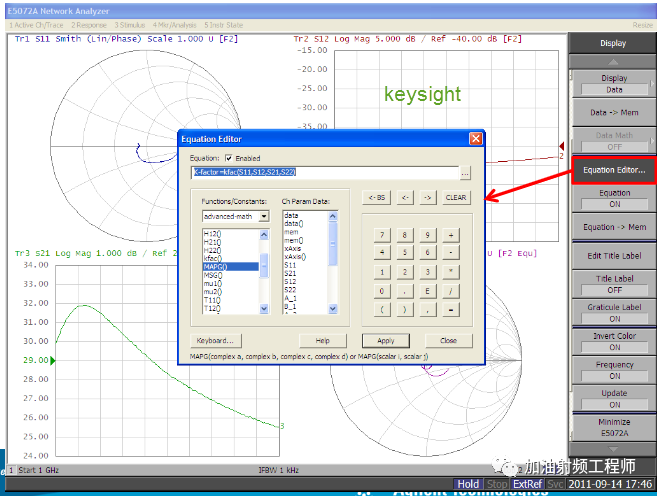Select S21 in Ch Param Data list
Image resolution: width=657 pixels, height=496 pixels.
[306, 273]
